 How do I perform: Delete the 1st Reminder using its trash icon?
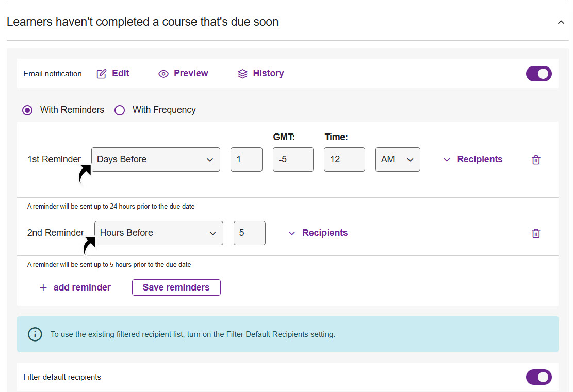point(535,160)
